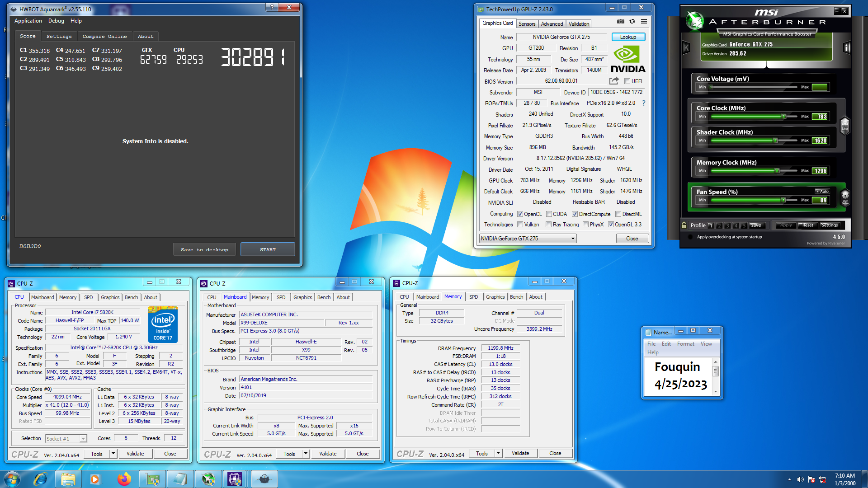Click Afterburner Settings button
This screenshot has width=868, height=488.
click(x=829, y=225)
